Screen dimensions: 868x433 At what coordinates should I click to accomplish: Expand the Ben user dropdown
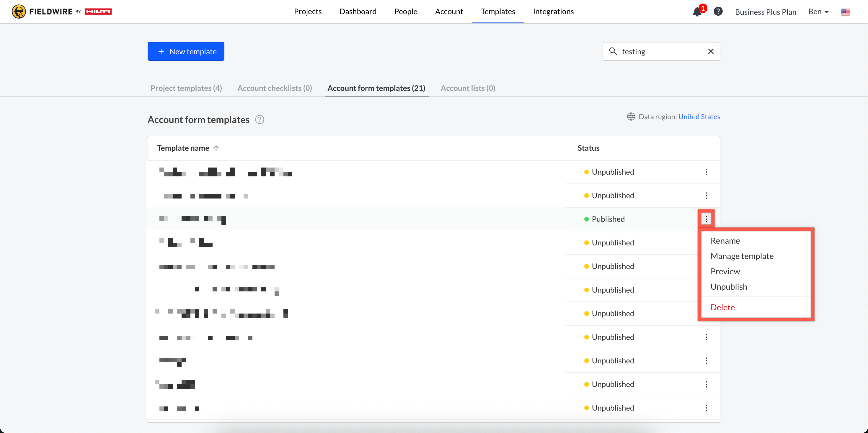[x=818, y=12]
